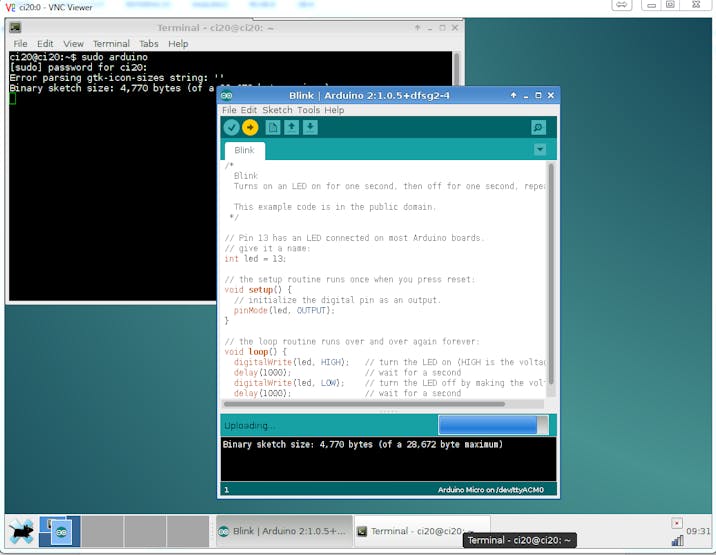
Task: Click the upload progress bar
Action: [x=493, y=425]
